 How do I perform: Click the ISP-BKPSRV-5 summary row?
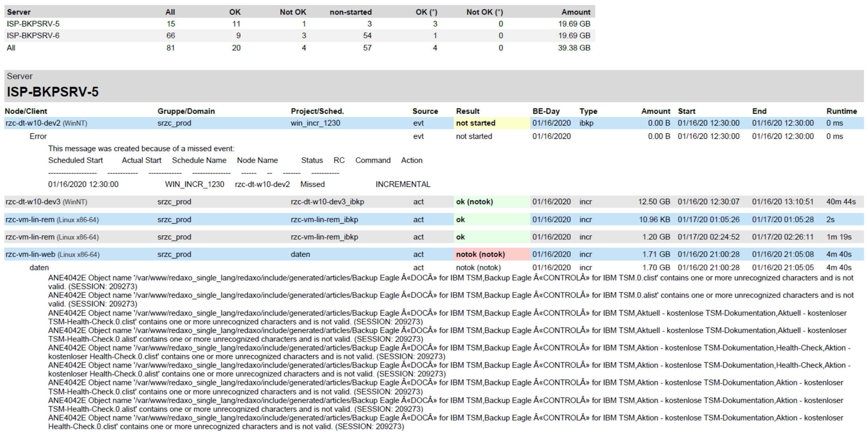[33, 24]
